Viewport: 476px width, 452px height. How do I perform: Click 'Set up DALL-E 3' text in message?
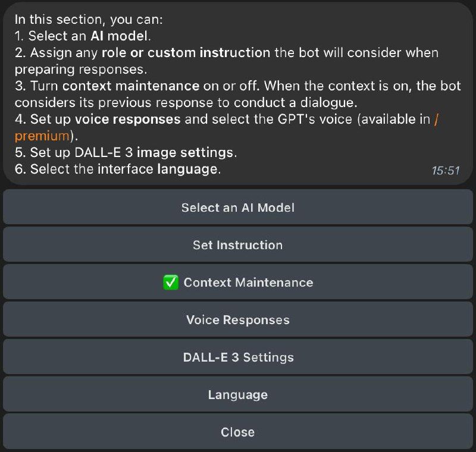(x=74, y=153)
